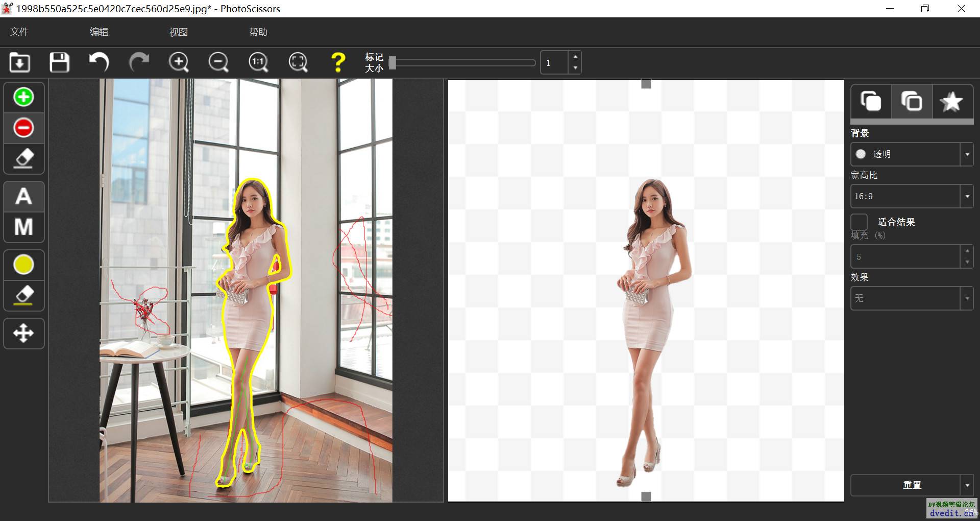
Task: Click the open image icon
Action: coord(20,63)
